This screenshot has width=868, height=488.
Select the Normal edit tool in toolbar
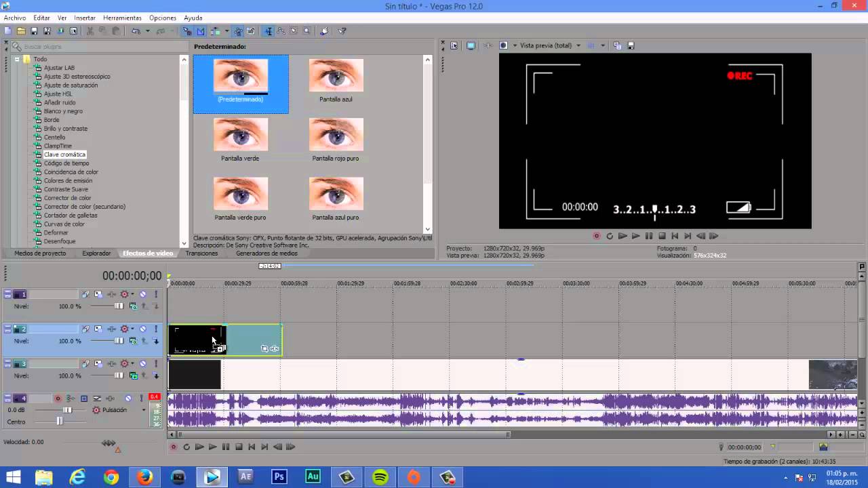coord(269,31)
